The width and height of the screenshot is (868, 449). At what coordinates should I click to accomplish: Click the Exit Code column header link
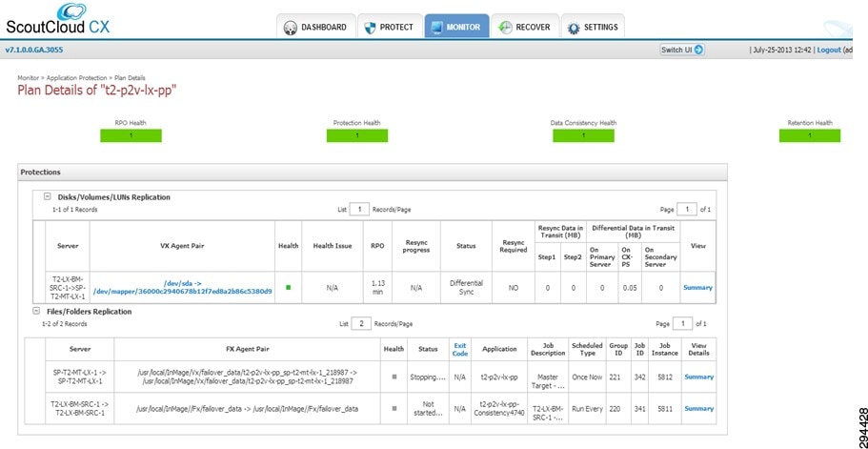(x=460, y=349)
